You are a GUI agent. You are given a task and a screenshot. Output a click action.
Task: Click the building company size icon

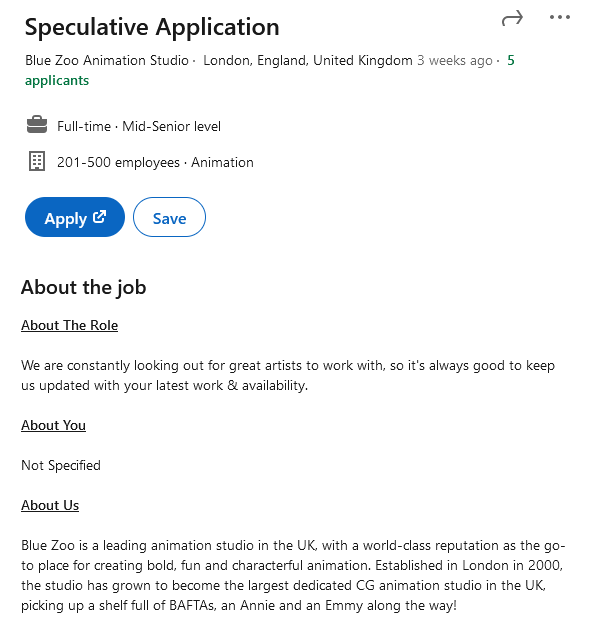click(37, 161)
